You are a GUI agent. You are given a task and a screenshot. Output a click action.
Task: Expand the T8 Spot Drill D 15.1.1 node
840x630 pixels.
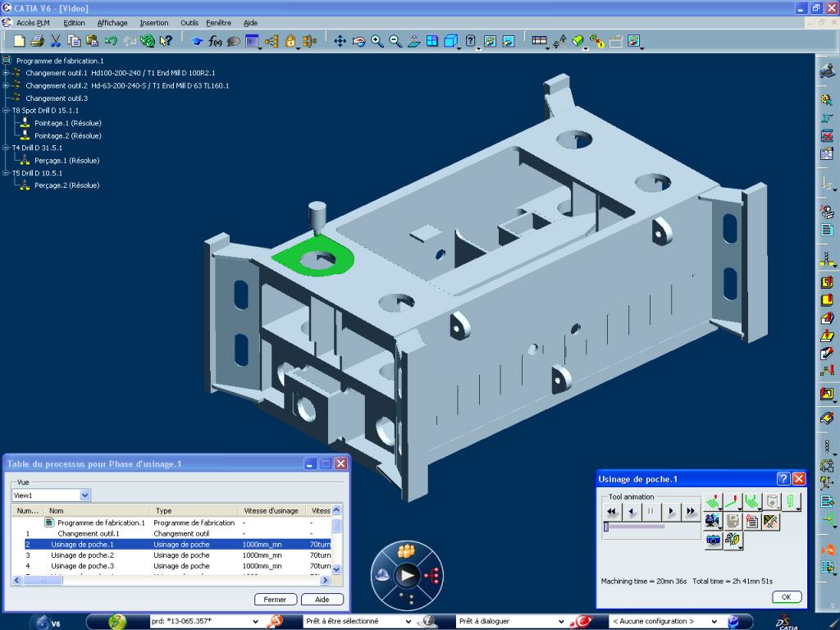5,110
